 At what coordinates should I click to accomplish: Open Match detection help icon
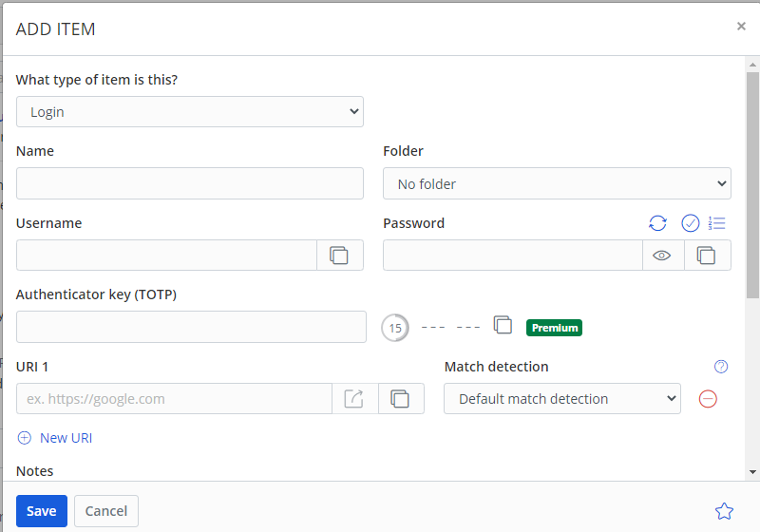721,367
